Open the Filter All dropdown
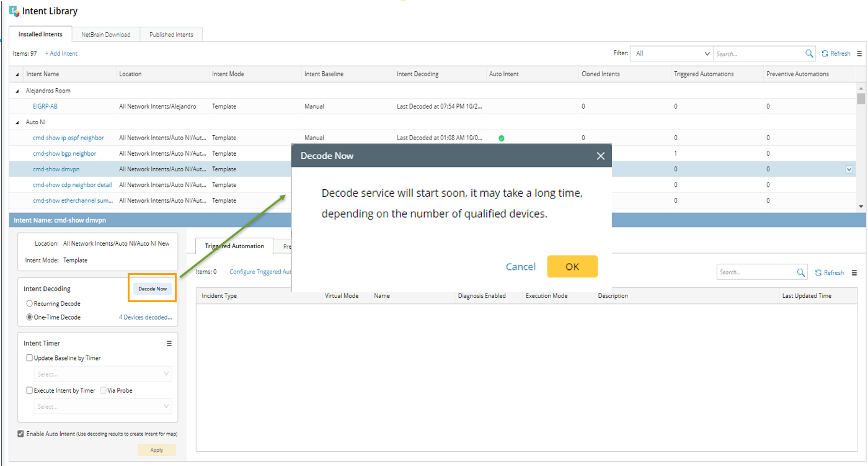 [671, 53]
